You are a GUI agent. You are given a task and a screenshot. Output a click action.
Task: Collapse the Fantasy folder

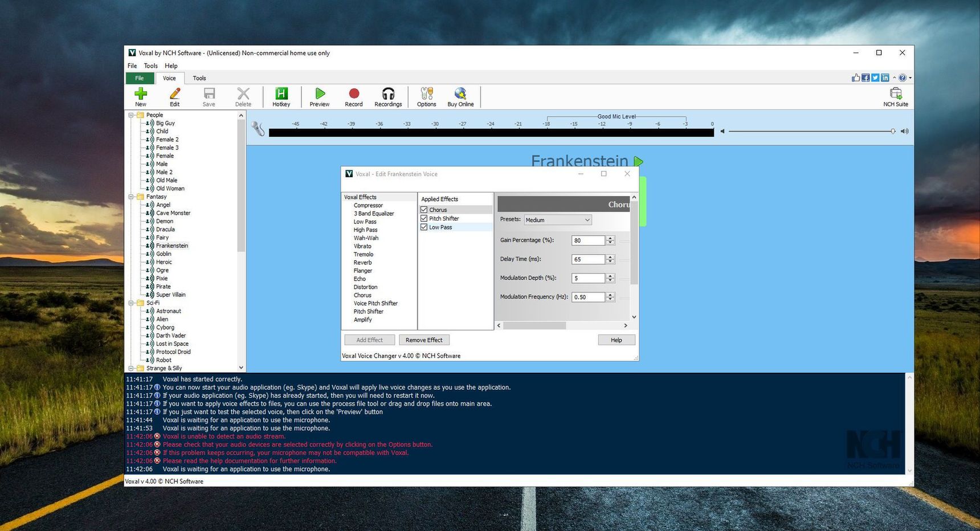click(131, 197)
